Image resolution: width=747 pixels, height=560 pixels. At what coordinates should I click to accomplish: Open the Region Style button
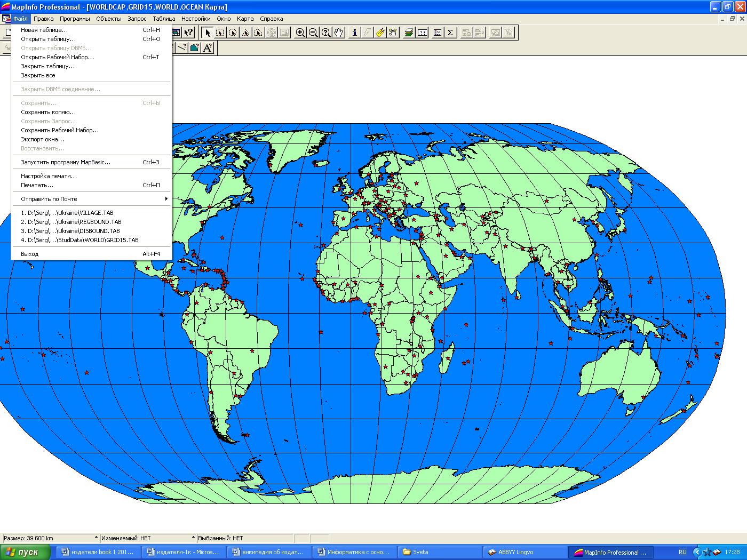click(195, 47)
